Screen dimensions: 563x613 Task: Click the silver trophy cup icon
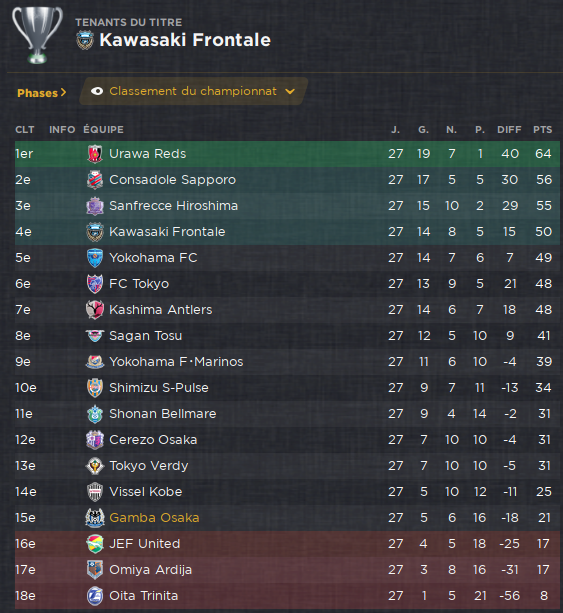click(37, 35)
